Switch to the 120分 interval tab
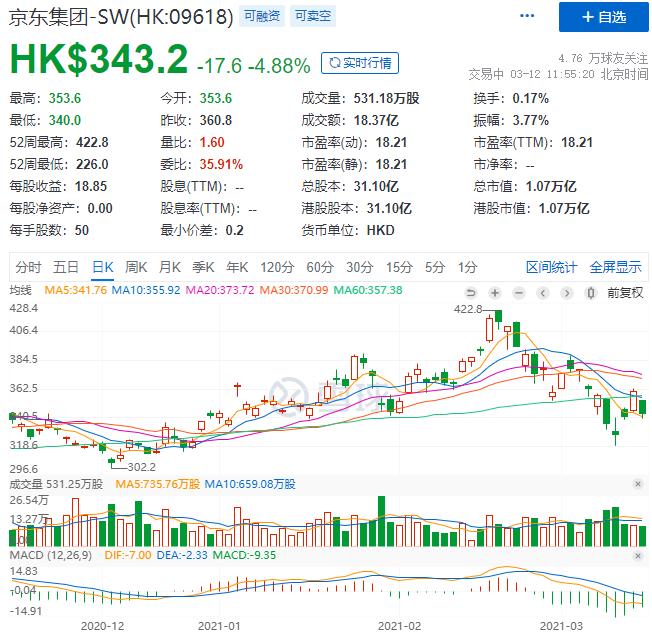Viewport: 652px width, 638px height. point(277,267)
